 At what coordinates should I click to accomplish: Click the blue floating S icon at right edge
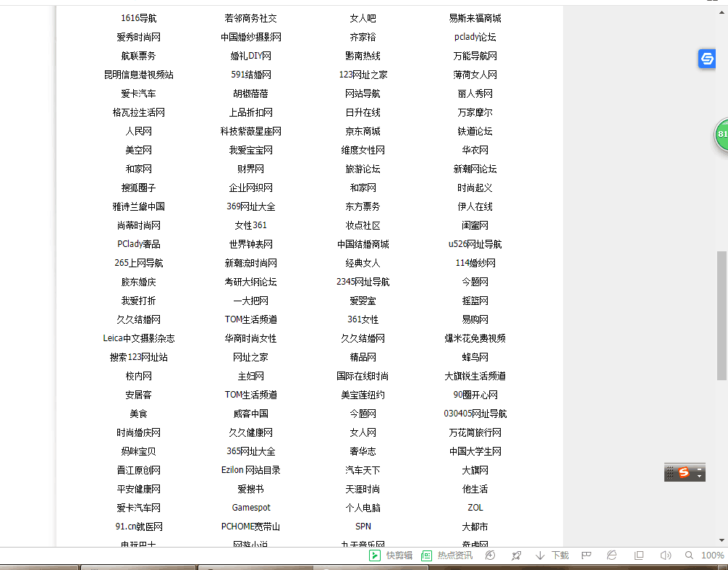(707, 59)
